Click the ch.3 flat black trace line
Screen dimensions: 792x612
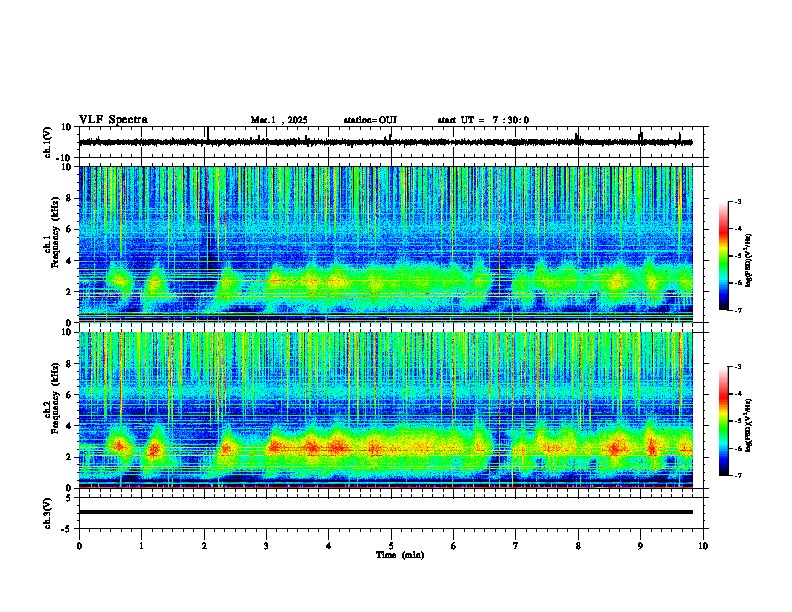coord(385,512)
